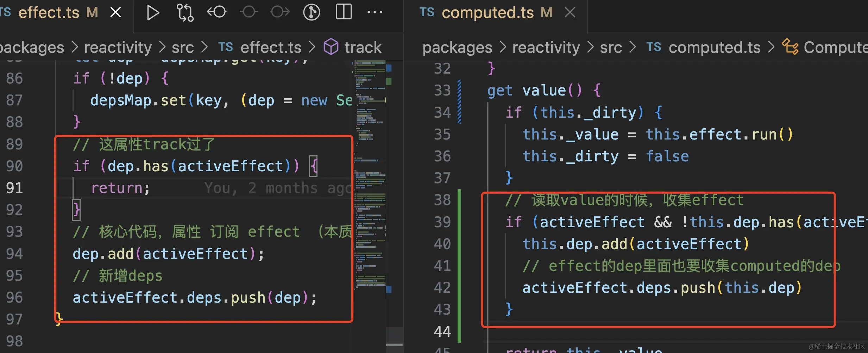Click 'this.dep.add(activeEffect)' on line 40
Image resolution: width=868 pixels, height=353 pixels.
pyautogui.click(x=636, y=244)
